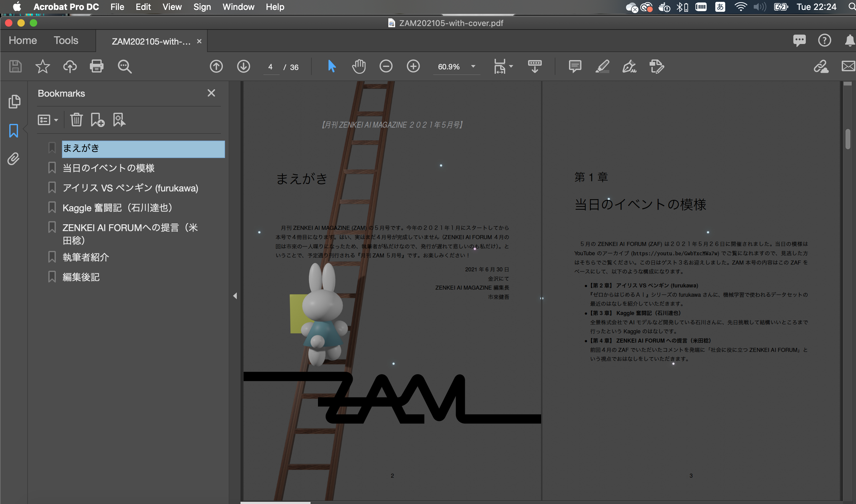Open the Apple menu
Viewport: 856px width, 504px height.
tap(17, 7)
